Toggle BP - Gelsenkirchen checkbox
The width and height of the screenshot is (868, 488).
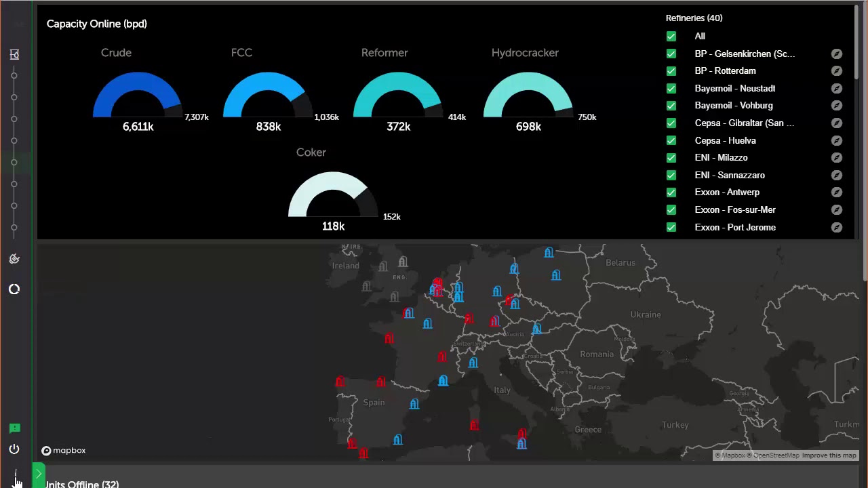tap(671, 54)
